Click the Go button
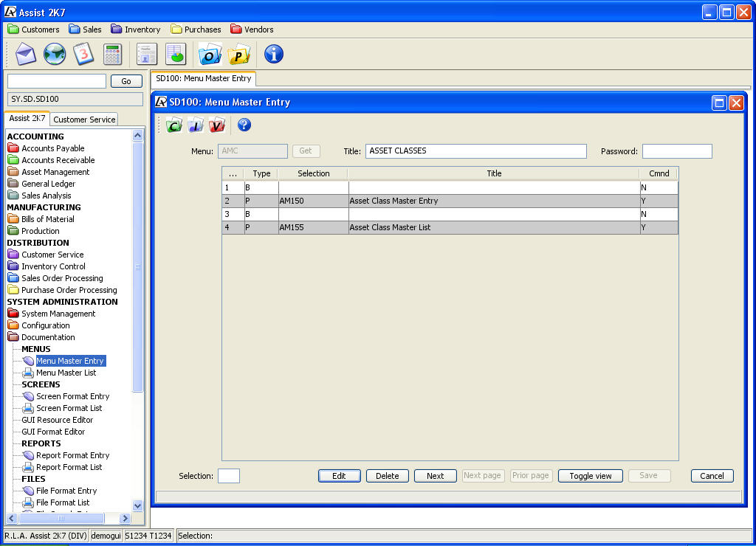This screenshot has height=546, width=756. (126, 81)
